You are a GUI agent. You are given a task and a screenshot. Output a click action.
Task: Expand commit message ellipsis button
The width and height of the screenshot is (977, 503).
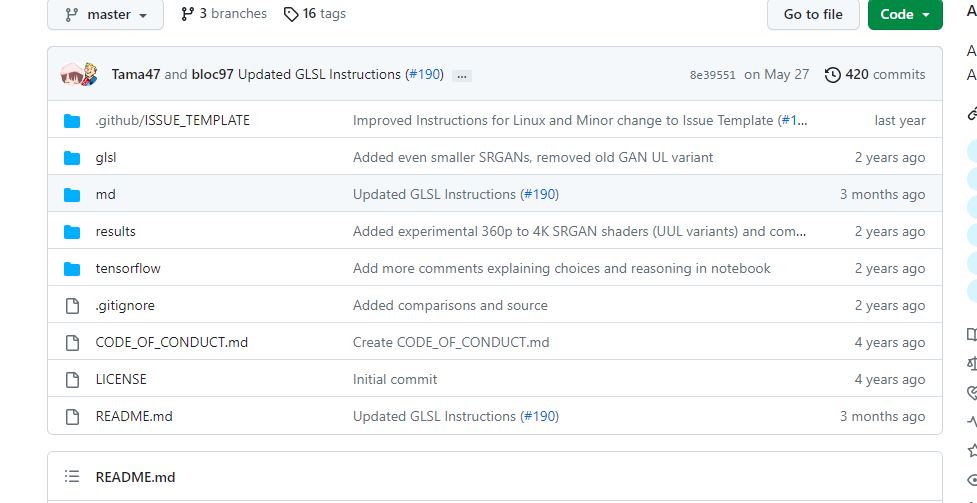[462, 75]
